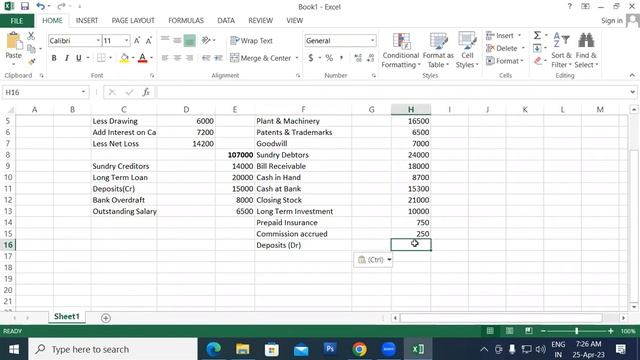
Task: Toggle Italic formatting
Action: click(x=66, y=58)
